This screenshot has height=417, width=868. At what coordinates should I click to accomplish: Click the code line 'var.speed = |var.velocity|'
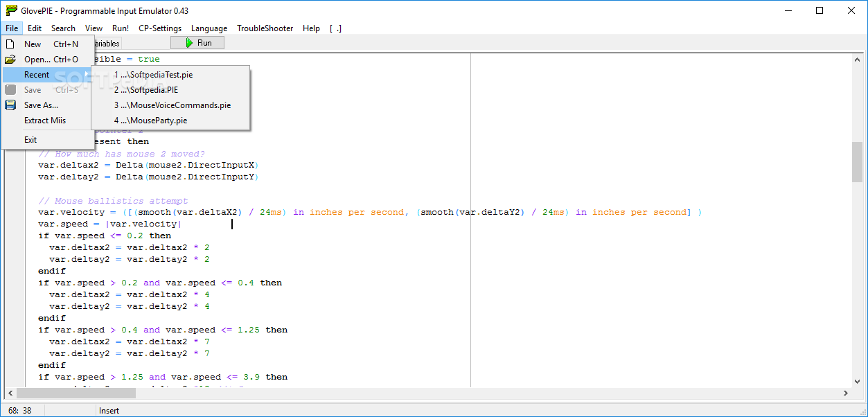110,224
